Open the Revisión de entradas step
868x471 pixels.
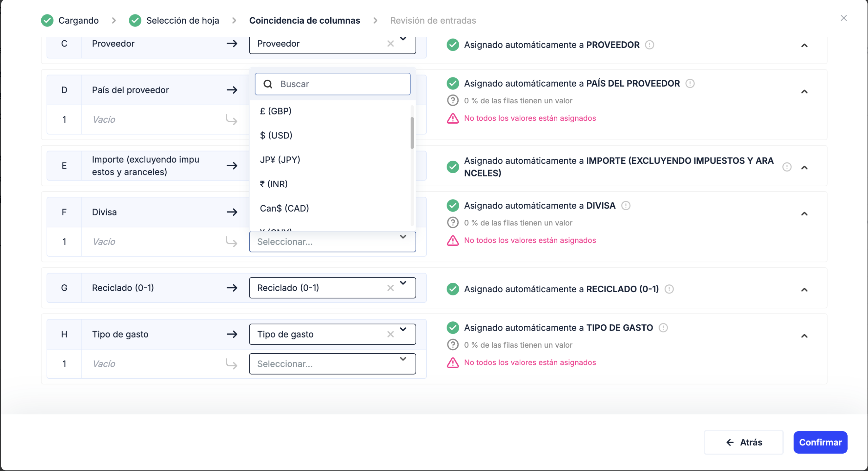433,20
